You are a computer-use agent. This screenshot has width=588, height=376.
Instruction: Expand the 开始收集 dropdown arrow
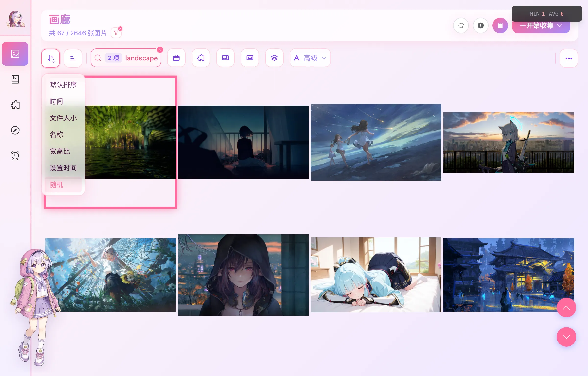point(560,25)
